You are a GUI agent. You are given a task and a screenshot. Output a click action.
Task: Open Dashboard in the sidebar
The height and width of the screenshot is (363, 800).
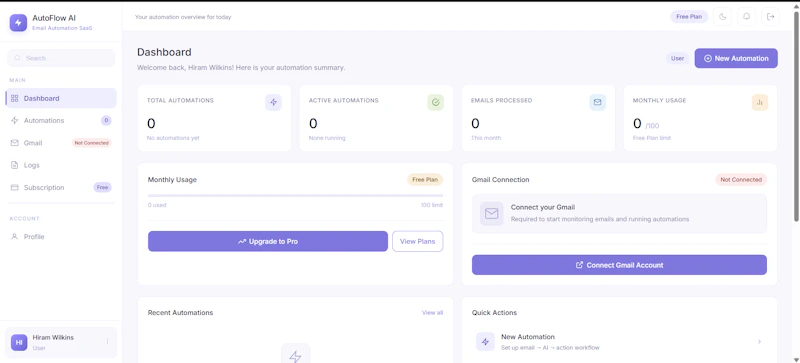point(61,98)
